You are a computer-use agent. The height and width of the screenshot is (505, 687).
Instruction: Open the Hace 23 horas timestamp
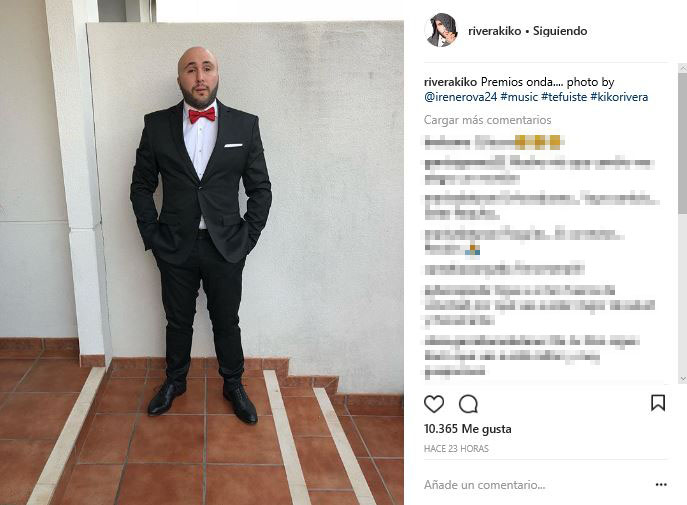click(456, 448)
